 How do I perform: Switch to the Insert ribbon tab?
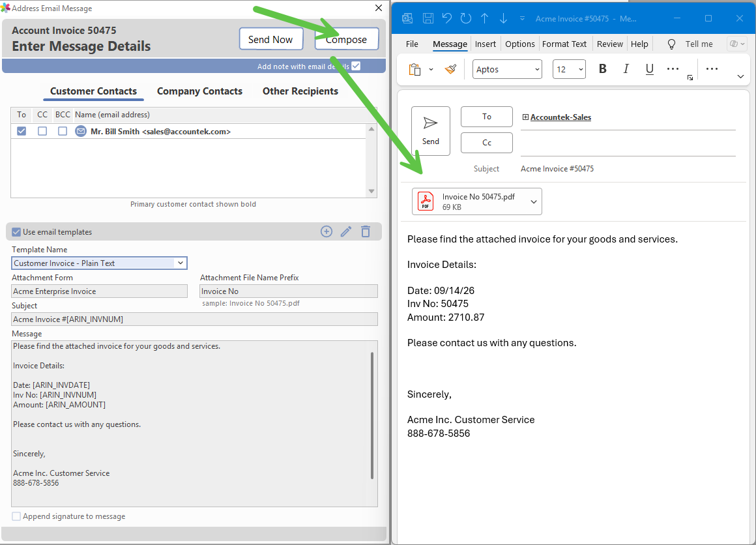[485, 44]
